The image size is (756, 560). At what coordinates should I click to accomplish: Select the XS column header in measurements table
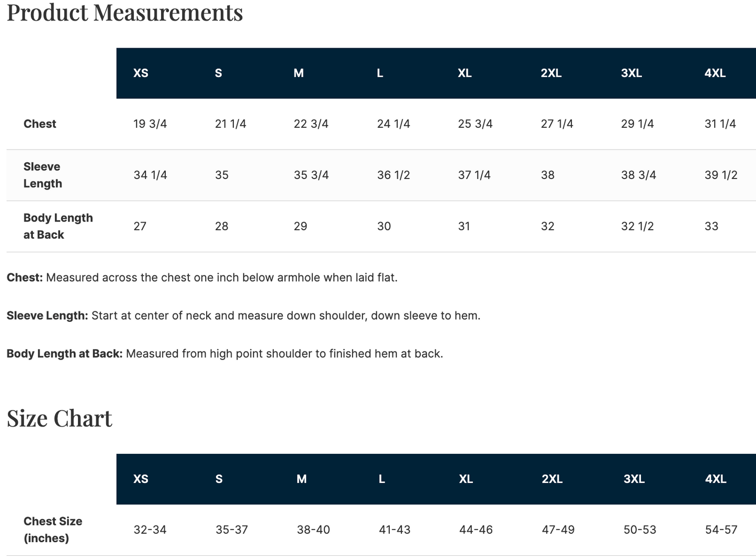[141, 73]
